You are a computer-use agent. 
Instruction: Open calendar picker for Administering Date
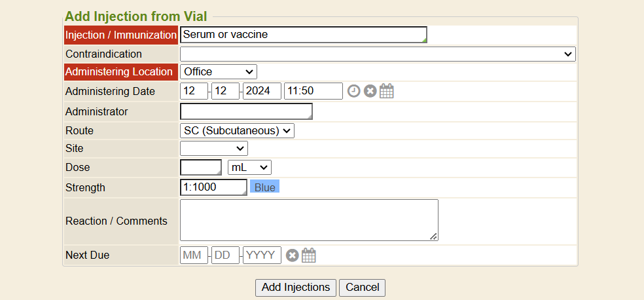click(387, 91)
